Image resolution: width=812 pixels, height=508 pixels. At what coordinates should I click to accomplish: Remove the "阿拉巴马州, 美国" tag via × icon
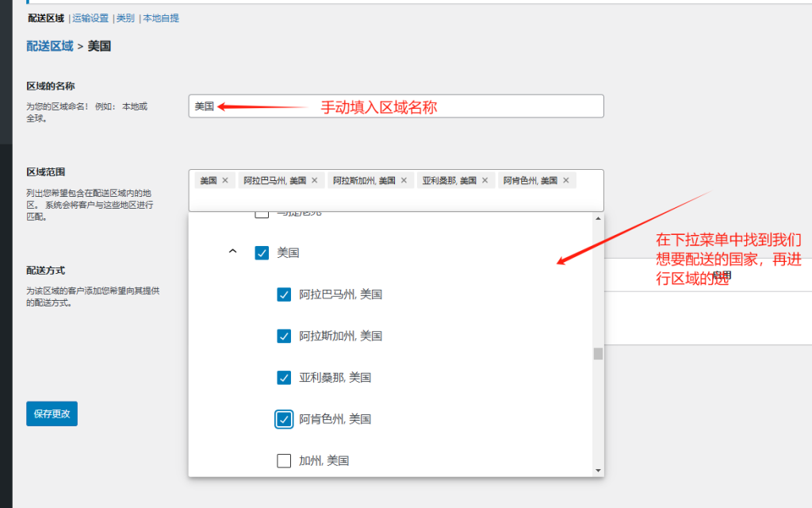pos(316,179)
